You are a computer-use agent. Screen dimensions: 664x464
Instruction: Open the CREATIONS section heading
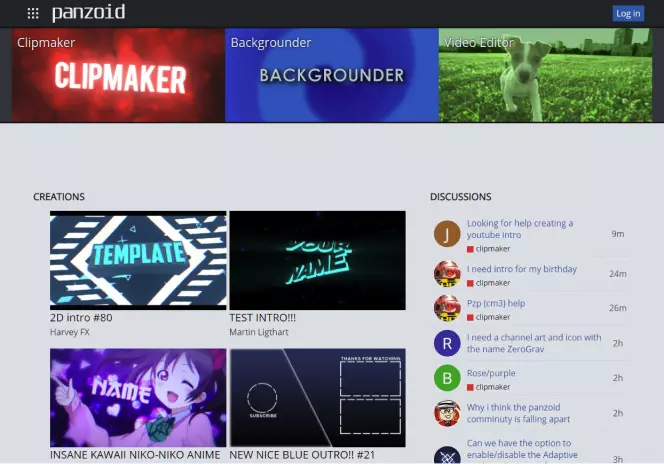(x=59, y=197)
